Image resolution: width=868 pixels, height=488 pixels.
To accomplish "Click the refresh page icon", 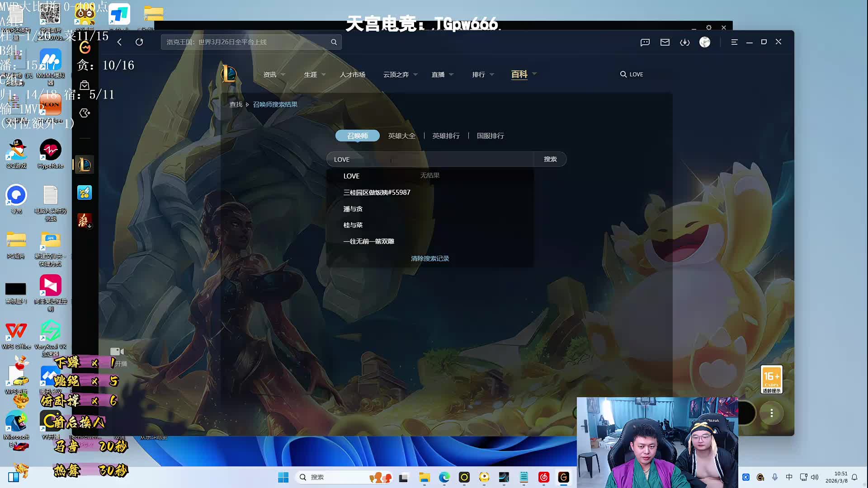I will tap(139, 42).
